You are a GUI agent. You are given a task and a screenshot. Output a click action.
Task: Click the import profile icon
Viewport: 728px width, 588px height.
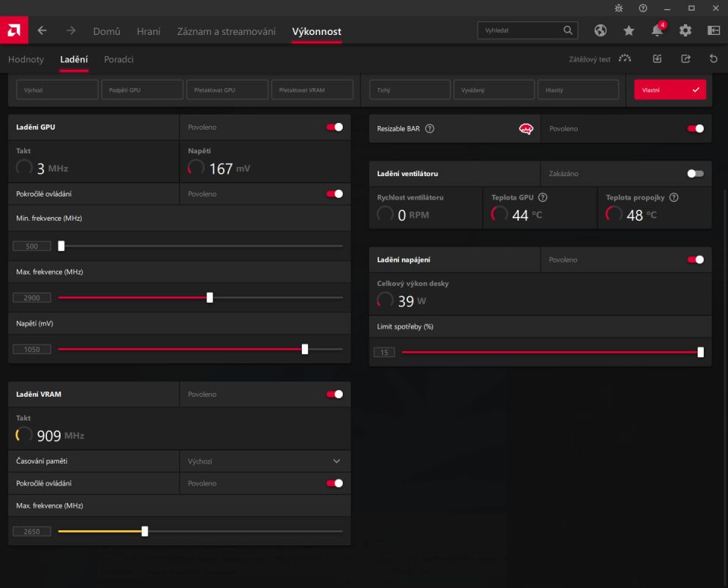(657, 58)
